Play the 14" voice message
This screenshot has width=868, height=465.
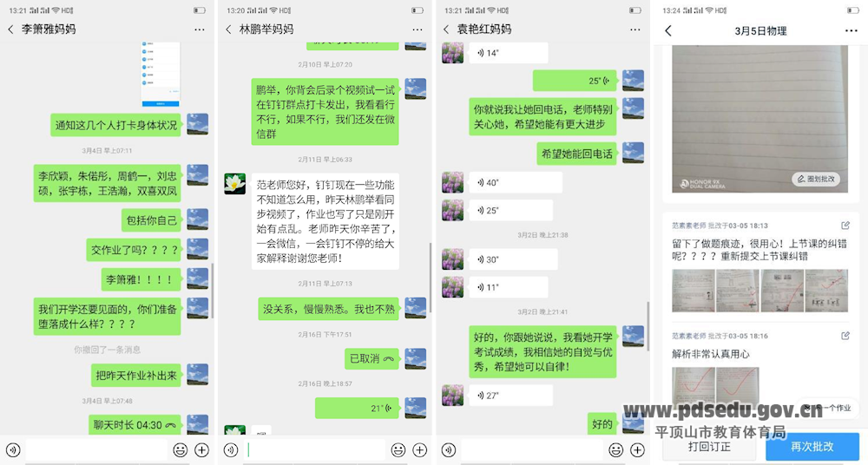(508, 53)
